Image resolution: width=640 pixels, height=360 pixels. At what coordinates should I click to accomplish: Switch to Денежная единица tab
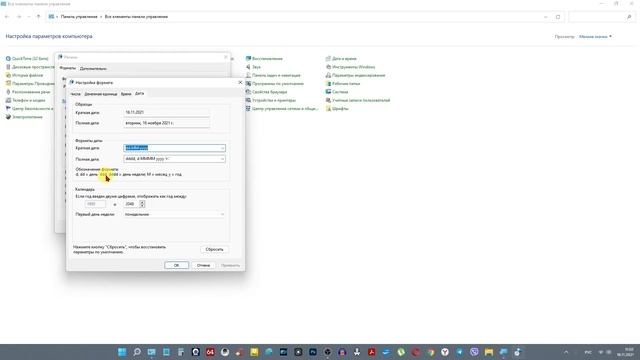click(x=100, y=94)
